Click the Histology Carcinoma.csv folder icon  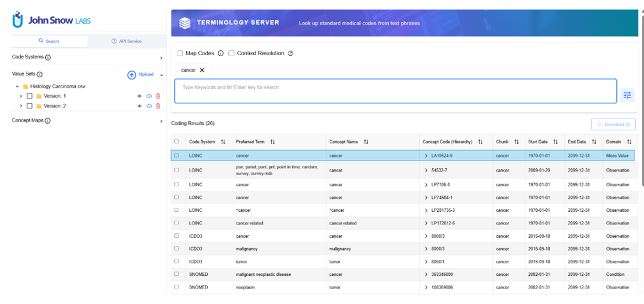point(25,87)
